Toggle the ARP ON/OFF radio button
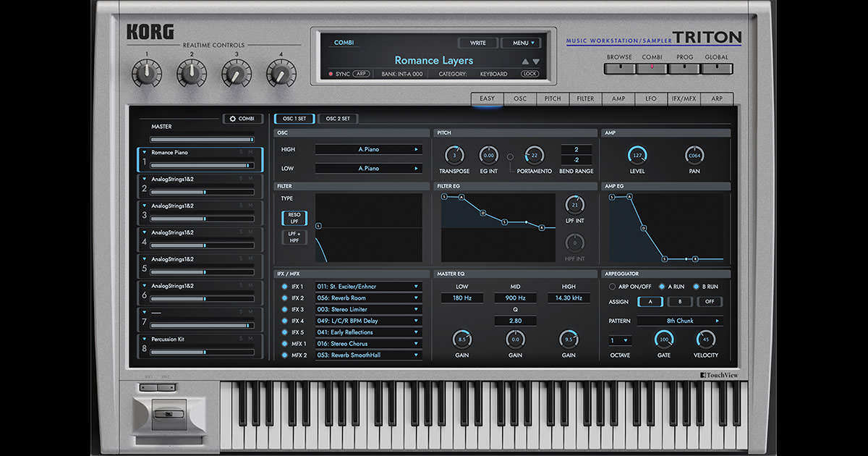This screenshot has height=456, width=868. [612, 287]
